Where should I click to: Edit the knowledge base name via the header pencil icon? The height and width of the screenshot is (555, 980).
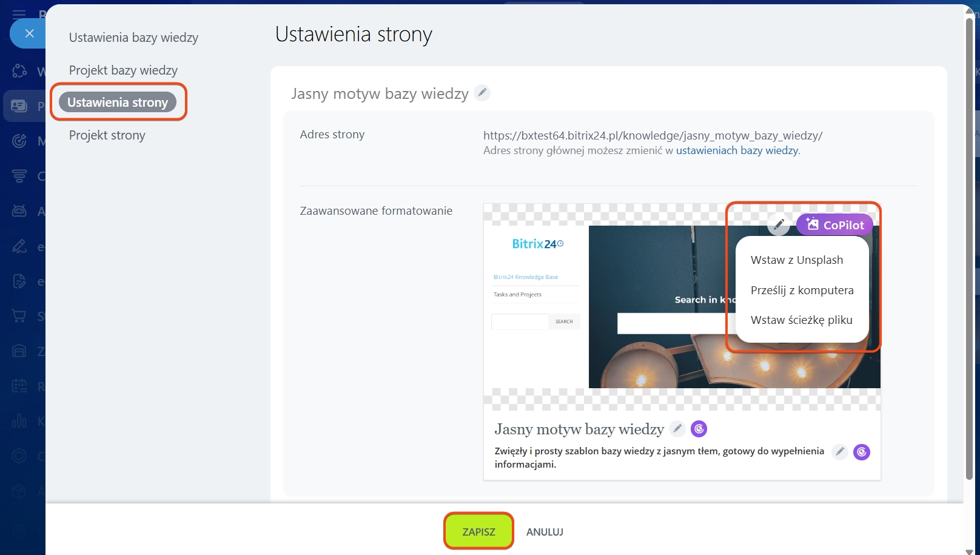pos(482,93)
